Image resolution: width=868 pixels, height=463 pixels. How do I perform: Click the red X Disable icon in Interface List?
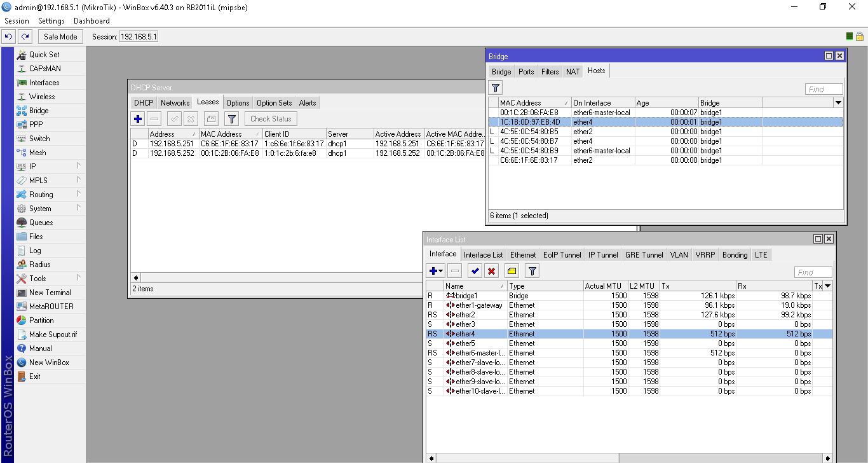click(491, 271)
